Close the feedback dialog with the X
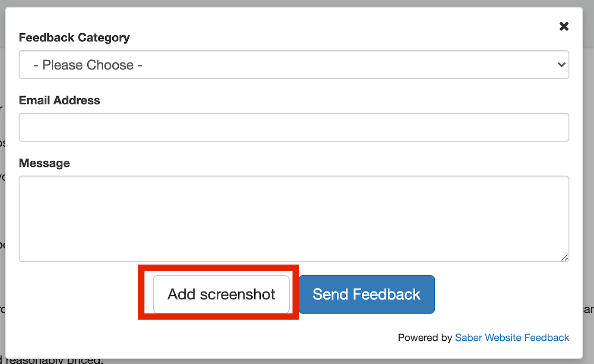This screenshot has height=364, width=594. [564, 26]
